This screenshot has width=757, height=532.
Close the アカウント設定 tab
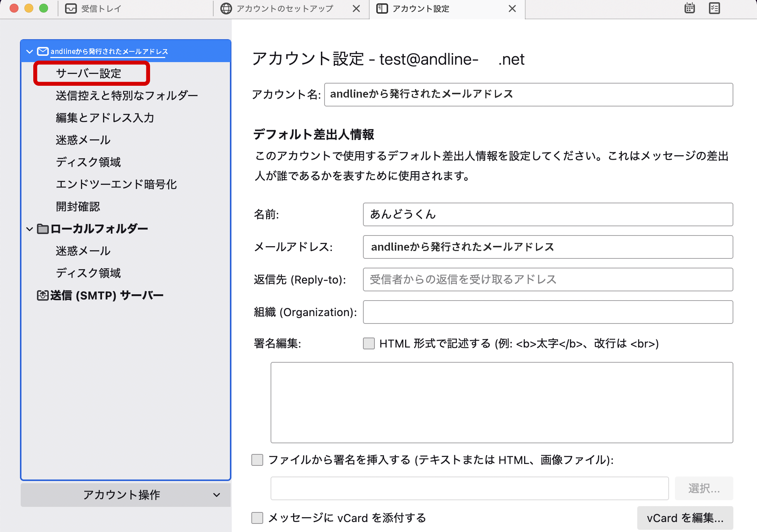pos(512,9)
